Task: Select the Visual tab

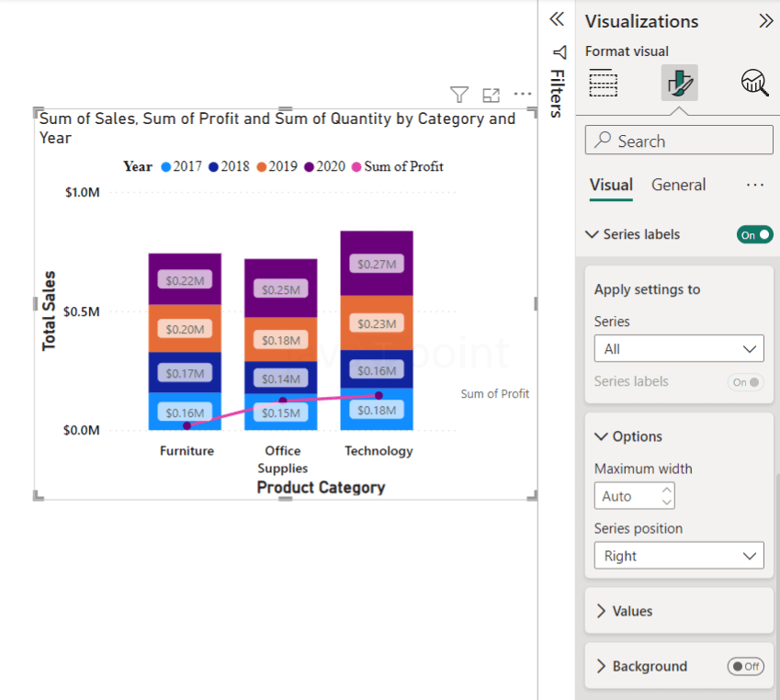Action: [x=611, y=185]
